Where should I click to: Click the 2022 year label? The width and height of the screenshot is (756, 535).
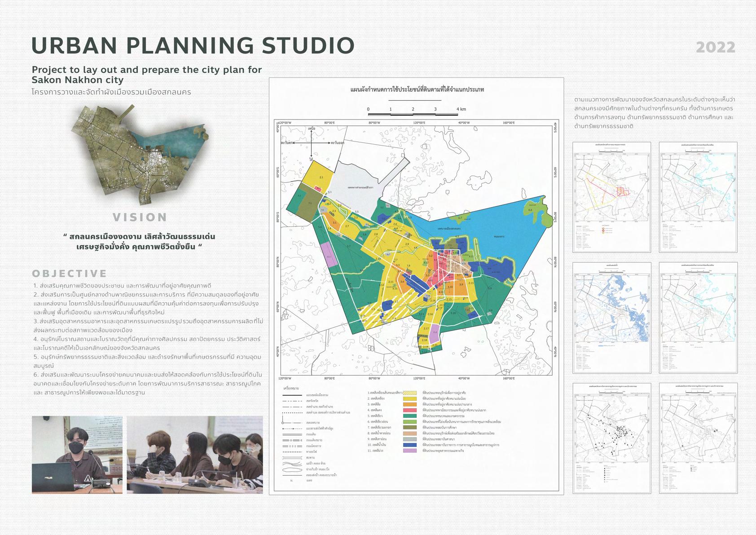716,47
